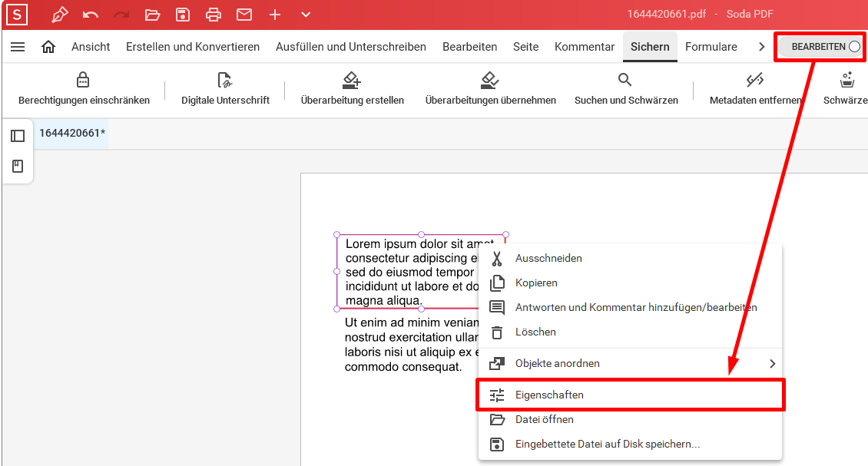Open Ausfüllen und Unterschreiben tab
This screenshot has height=466, width=868.
point(351,47)
